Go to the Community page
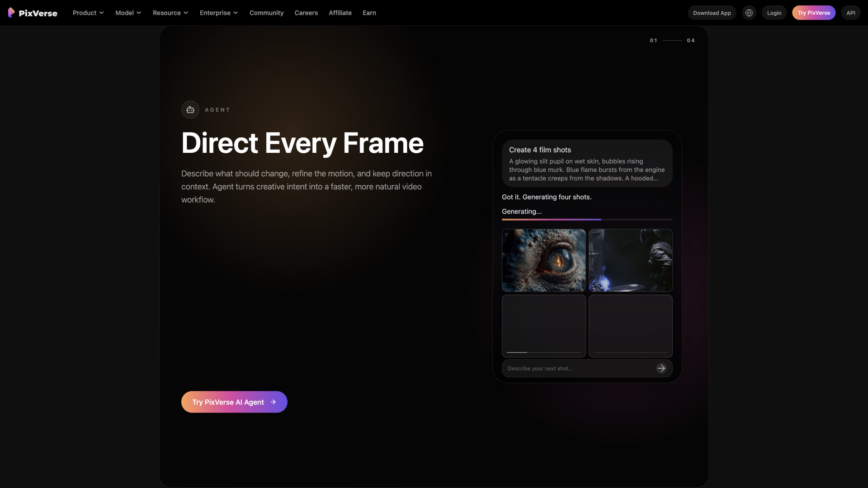This screenshot has height=488, width=868. tap(267, 13)
